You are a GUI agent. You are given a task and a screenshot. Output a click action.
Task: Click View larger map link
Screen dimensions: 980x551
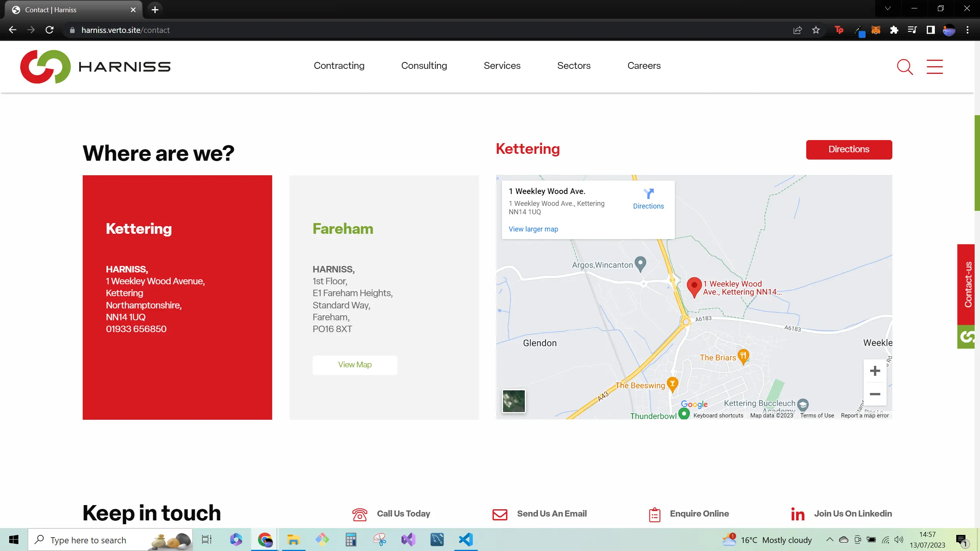pos(533,229)
